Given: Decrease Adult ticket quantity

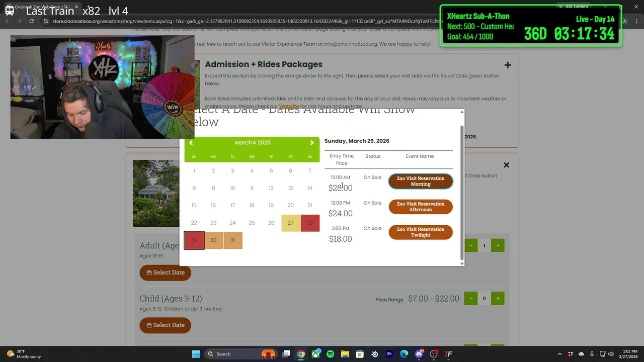Looking at the screenshot, I should click(471, 245).
